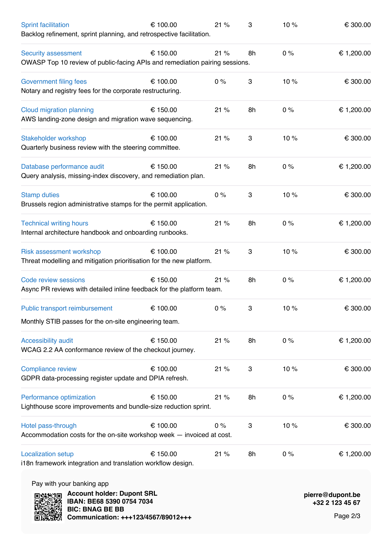Click the IBAN BE68 5390 0754 7034 text
The height and width of the screenshot is (555, 392).
[x=110, y=501]
